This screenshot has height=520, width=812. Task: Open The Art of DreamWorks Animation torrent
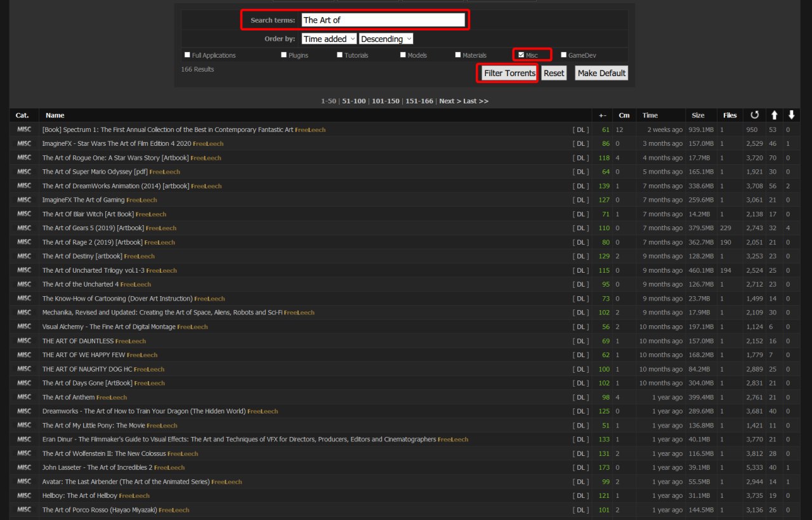pos(116,186)
